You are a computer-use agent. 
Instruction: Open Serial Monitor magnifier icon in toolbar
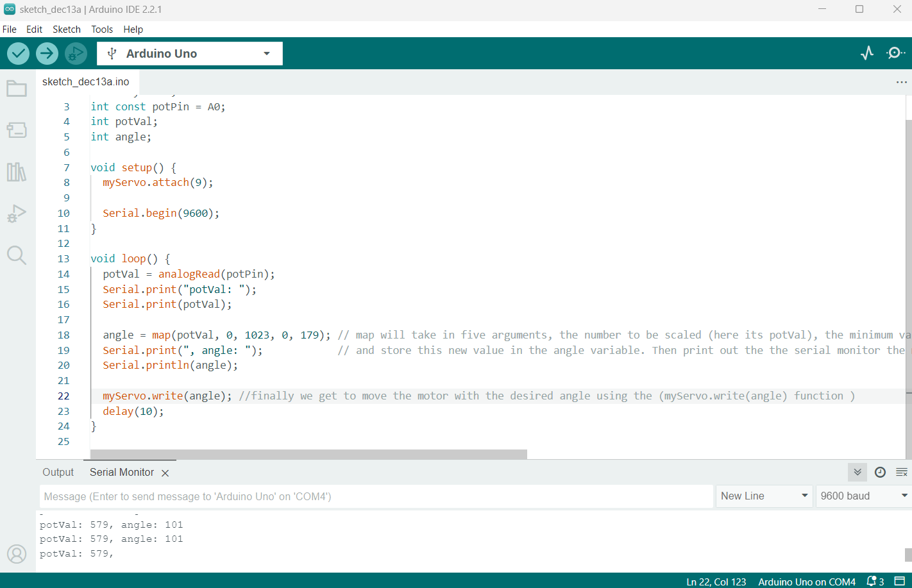pos(895,53)
